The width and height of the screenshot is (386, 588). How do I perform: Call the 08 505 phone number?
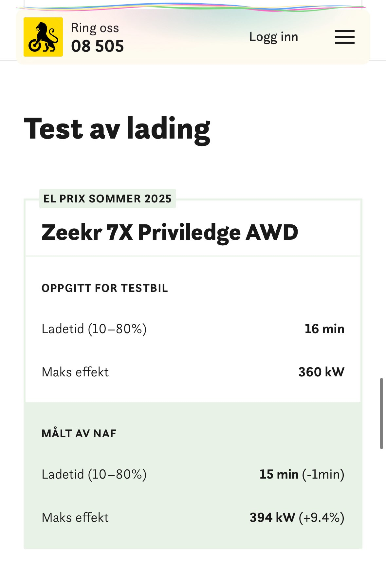97,46
